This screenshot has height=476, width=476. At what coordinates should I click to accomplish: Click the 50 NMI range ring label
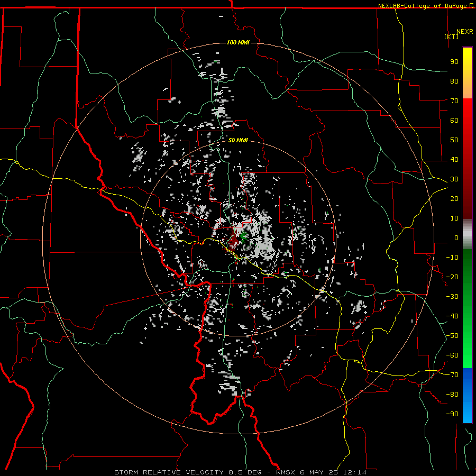click(x=238, y=140)
